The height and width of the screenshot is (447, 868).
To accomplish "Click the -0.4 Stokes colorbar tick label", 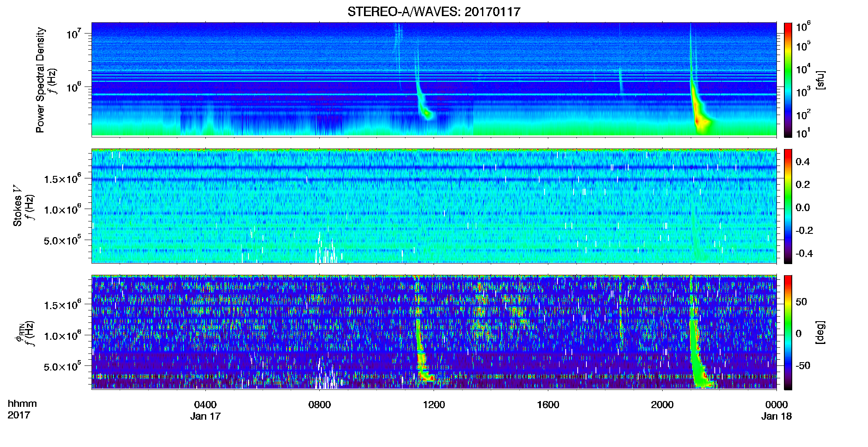I will pyautogui.click(x=804, y=253).
